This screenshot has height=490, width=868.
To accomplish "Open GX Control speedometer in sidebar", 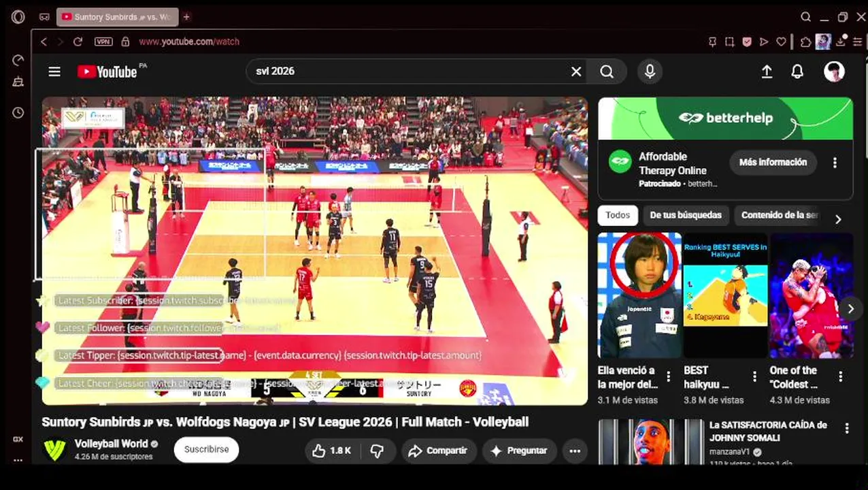I will pos(18,61).
